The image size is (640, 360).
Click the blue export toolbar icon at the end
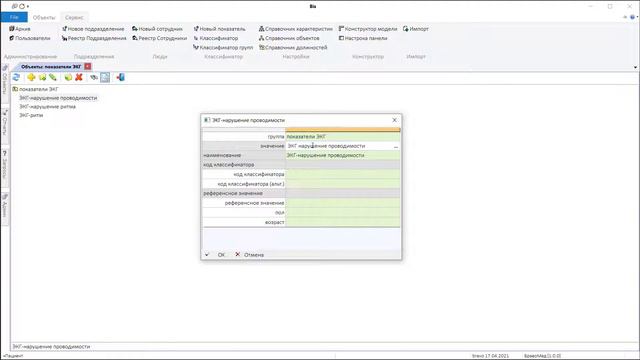point(120,77)
